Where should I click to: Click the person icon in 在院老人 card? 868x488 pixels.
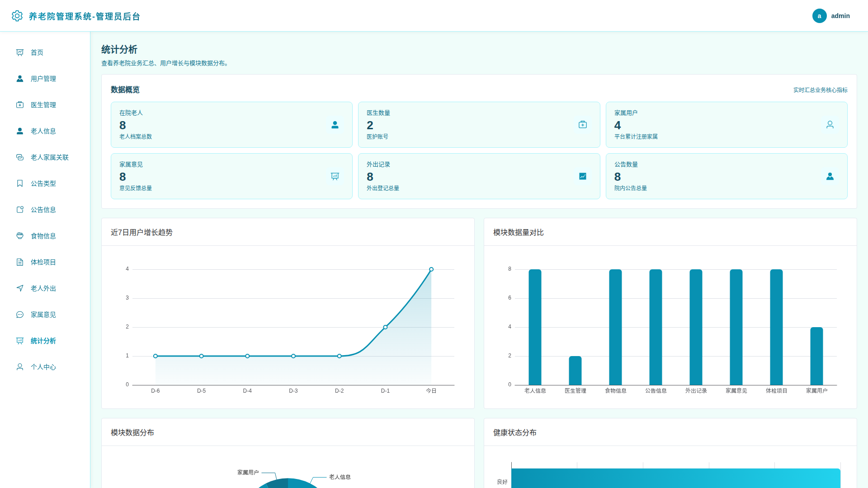click(x=335, y=125)
